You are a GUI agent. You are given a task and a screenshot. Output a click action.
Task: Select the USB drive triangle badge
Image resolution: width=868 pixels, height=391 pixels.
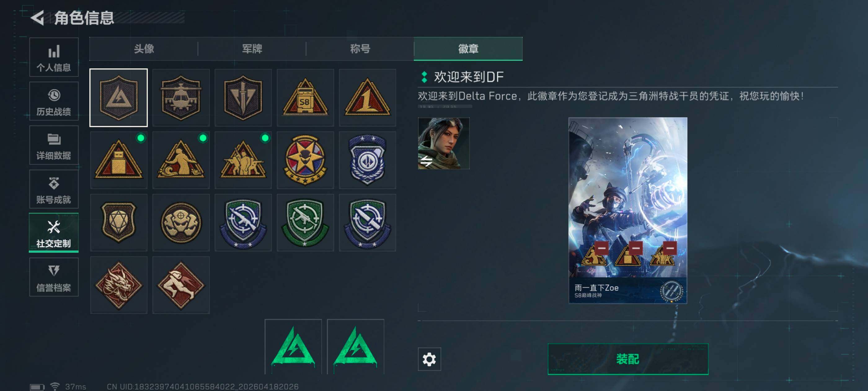119,160
